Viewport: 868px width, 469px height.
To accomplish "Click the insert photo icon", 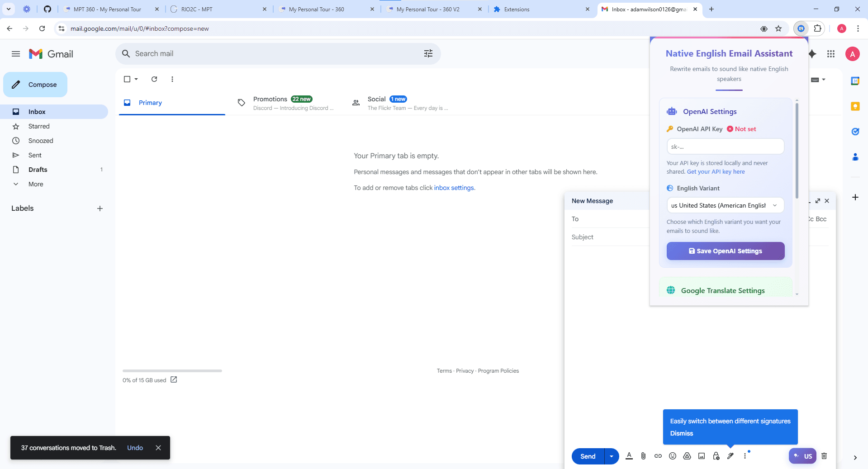I will [702, 456].
